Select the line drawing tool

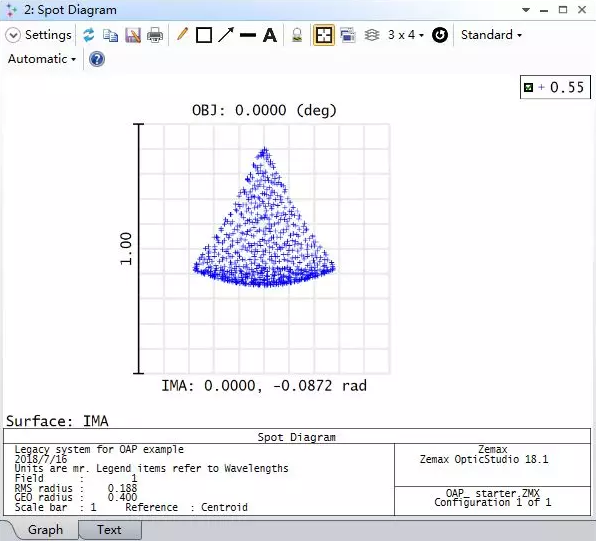[248, 35]
